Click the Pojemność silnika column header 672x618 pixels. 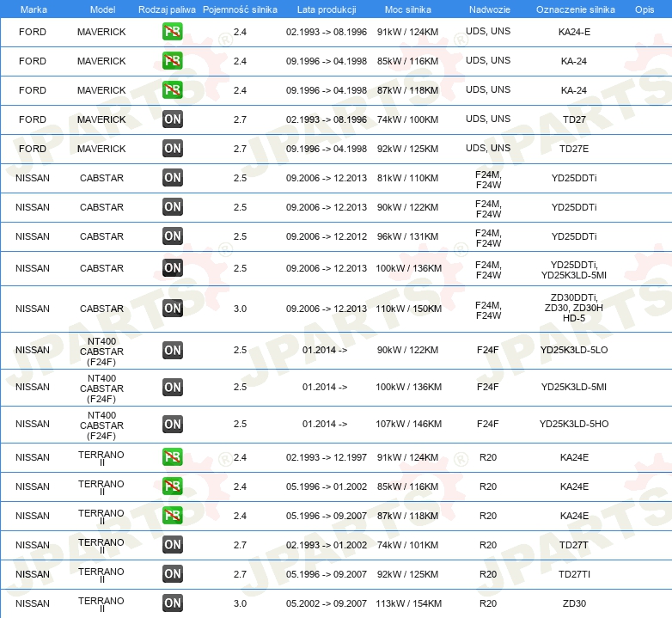[240, 9]
